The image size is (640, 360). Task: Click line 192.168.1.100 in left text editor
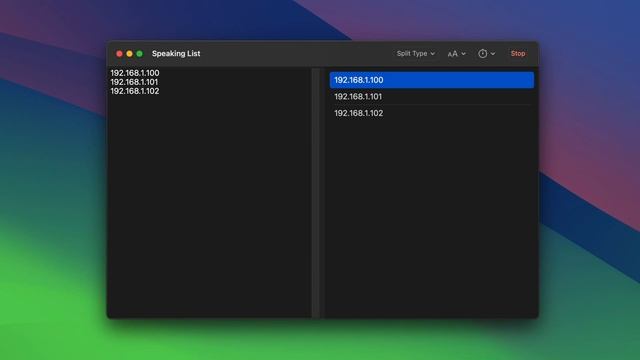click(x=135, y=73)
